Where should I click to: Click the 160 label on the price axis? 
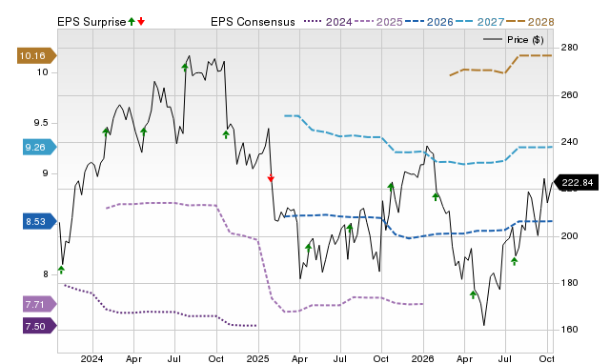[x=569, y=330]
